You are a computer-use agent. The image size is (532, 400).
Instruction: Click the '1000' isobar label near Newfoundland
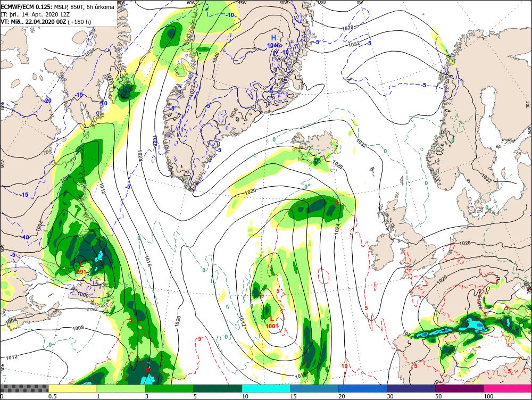click(x=83, y=295)
